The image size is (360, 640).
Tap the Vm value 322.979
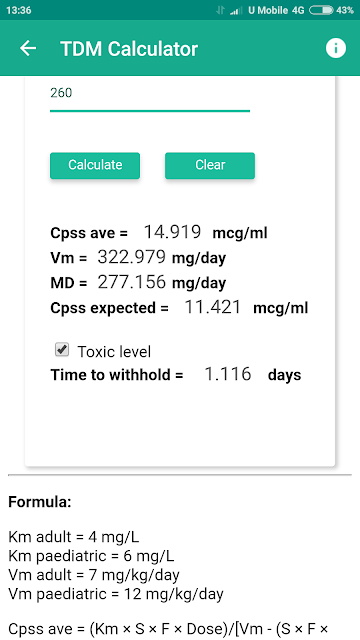coord(132,257)
